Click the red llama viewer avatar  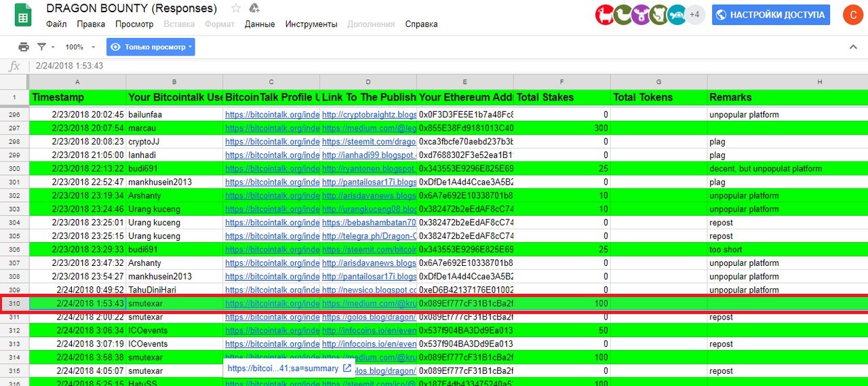(x=604, y=14)
